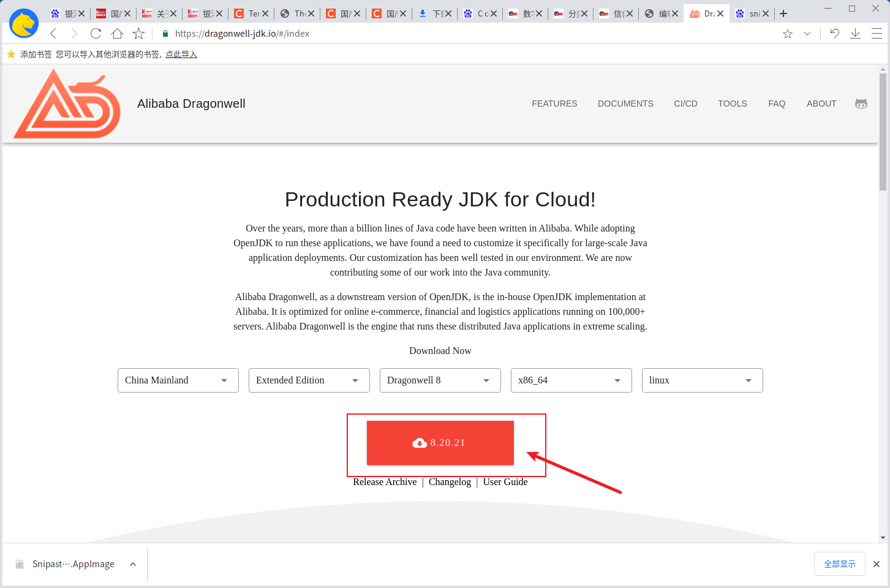
Task: Open the FEATURES nav menu item
Action: click(554, 104)
